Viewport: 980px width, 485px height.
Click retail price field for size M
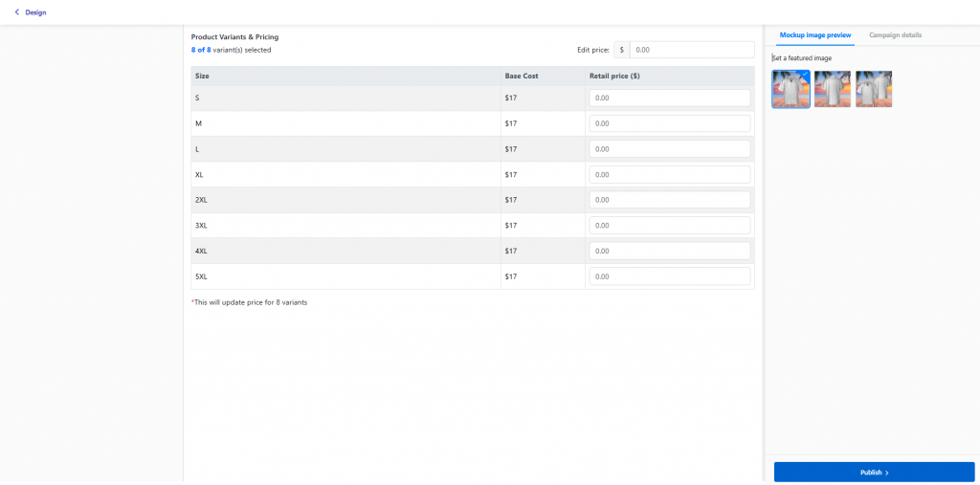click(669, 123)
